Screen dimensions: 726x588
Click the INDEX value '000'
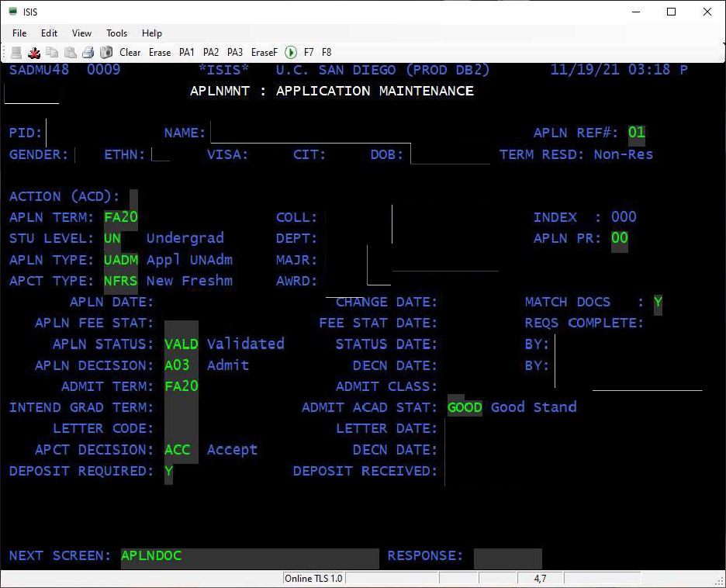tap(624, 218)
